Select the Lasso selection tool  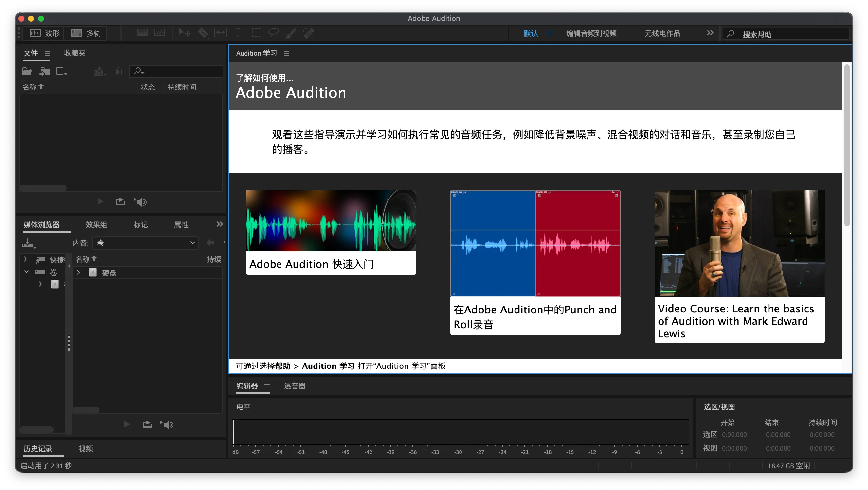point(273,33)
